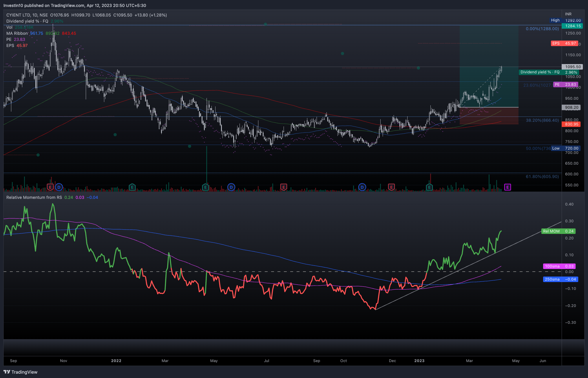Click the 908.20 entry price label
Viewport: 588px width, 378px height.
571,107
